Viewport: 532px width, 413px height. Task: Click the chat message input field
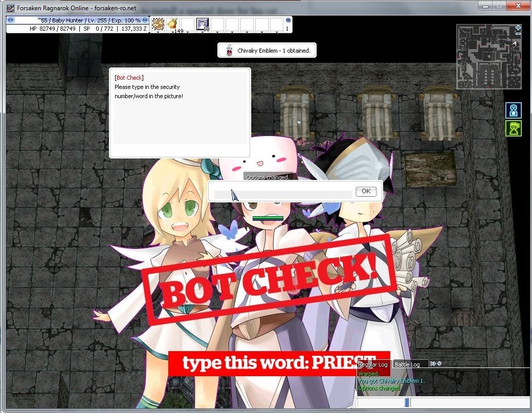pyautogui.click(x=471, y=402)
